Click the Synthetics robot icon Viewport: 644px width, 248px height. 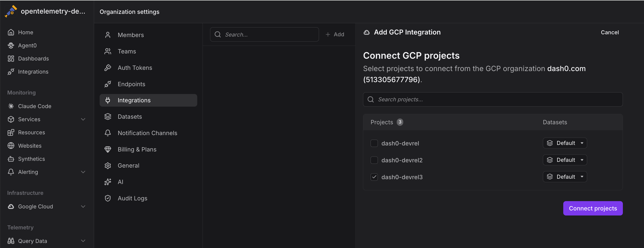coord(11,159)
